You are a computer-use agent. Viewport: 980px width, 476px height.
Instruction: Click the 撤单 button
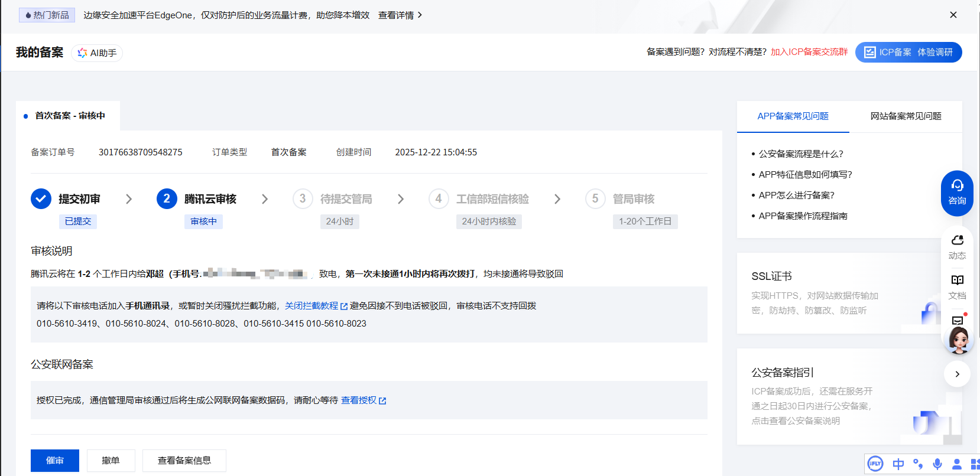111,461
